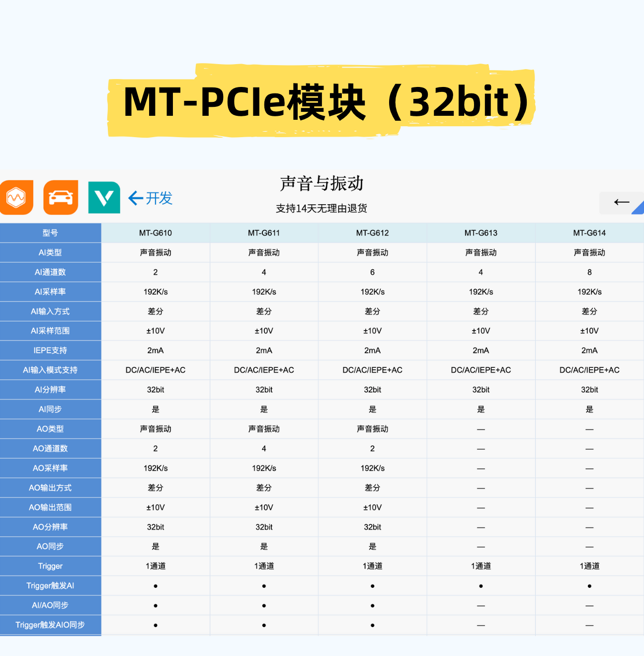Open the orange waveform hexagon icon
Image resolution: width=644 pixels, height=656 pixels.
point(16,197)
